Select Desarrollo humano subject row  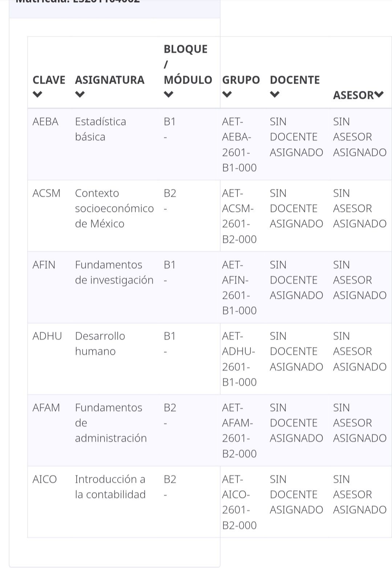(209, 359)
